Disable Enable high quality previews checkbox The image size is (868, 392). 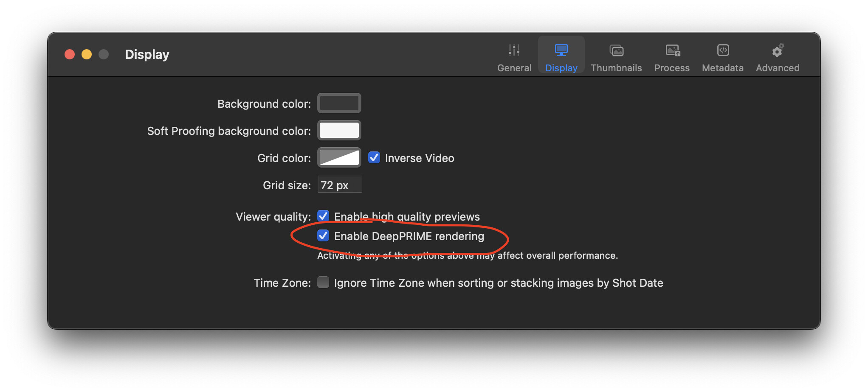pos(323,216)
